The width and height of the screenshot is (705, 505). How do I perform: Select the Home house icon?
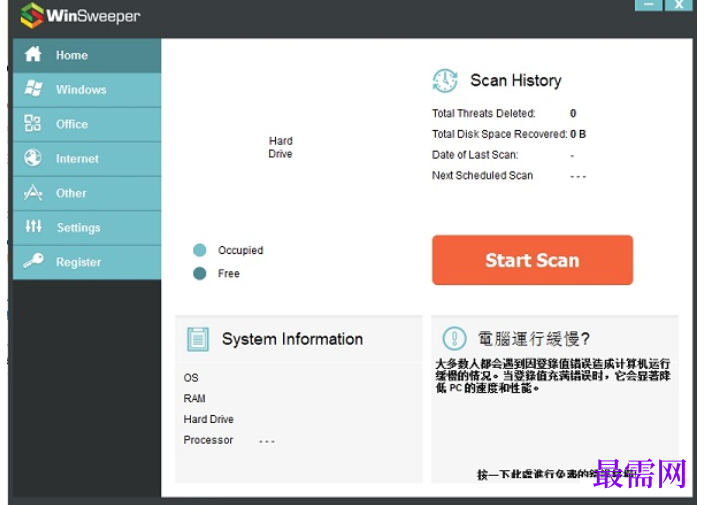[33, 54]
